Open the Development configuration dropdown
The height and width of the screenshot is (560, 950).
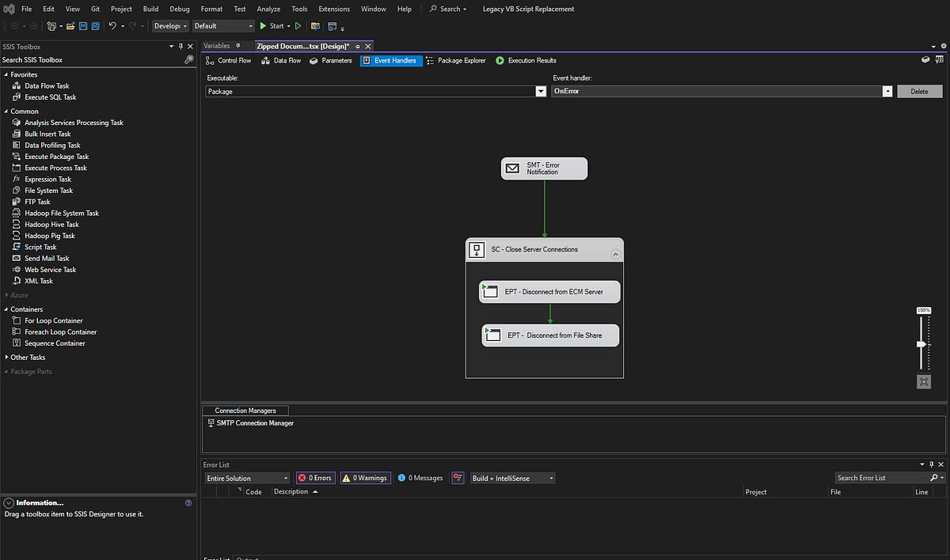[170, 26]
